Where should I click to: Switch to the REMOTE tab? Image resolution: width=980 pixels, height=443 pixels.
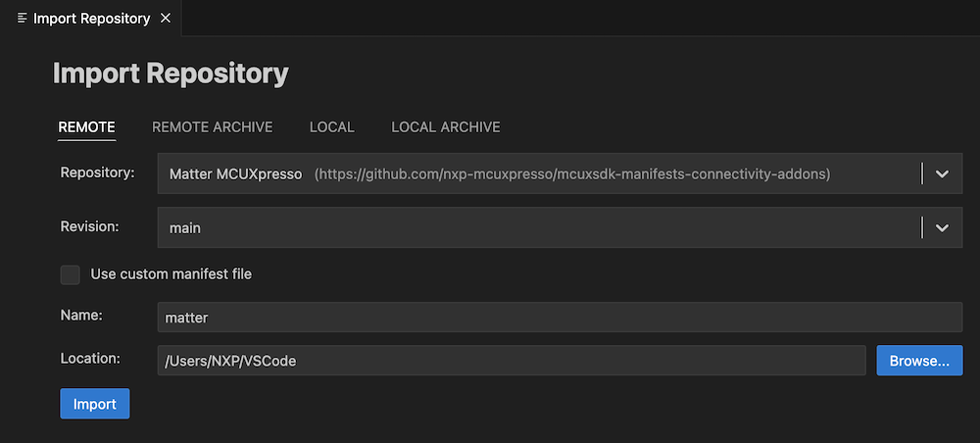click(x=87, y=126)
